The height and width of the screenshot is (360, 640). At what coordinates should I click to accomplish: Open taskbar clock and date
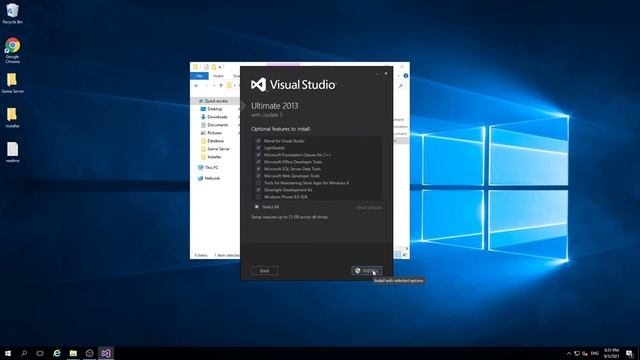(611, 353)
